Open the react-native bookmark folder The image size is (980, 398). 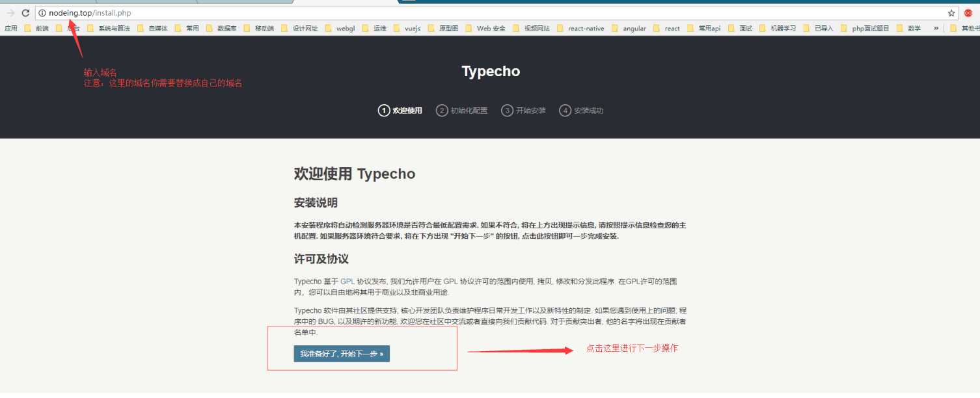pyautogui.click(x=580, y=29)
